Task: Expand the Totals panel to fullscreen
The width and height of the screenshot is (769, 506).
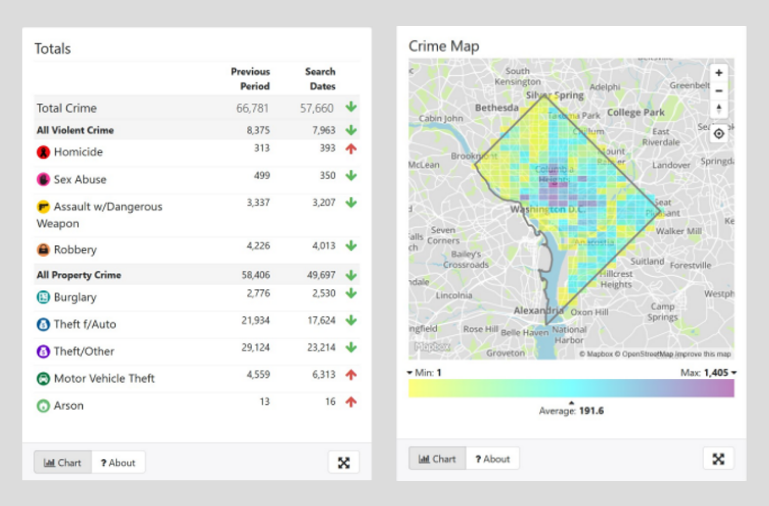Action: pos(343,462)
